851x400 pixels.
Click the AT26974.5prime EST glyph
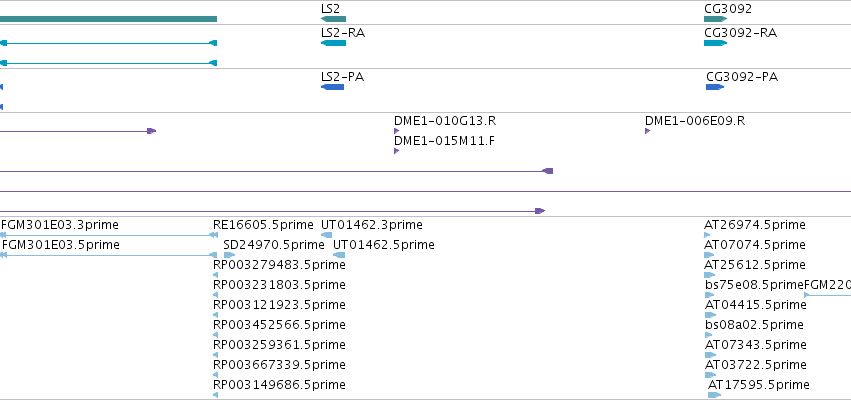coord(707,235)
